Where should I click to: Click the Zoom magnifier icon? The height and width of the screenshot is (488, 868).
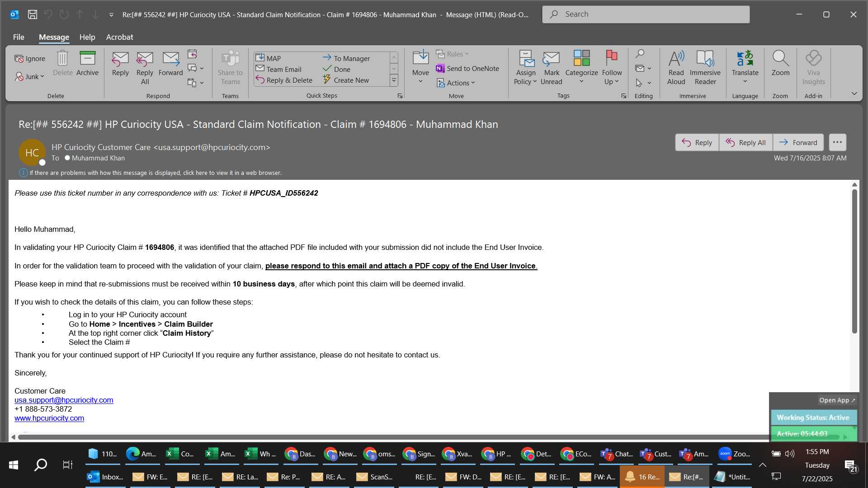coord(780,63)
